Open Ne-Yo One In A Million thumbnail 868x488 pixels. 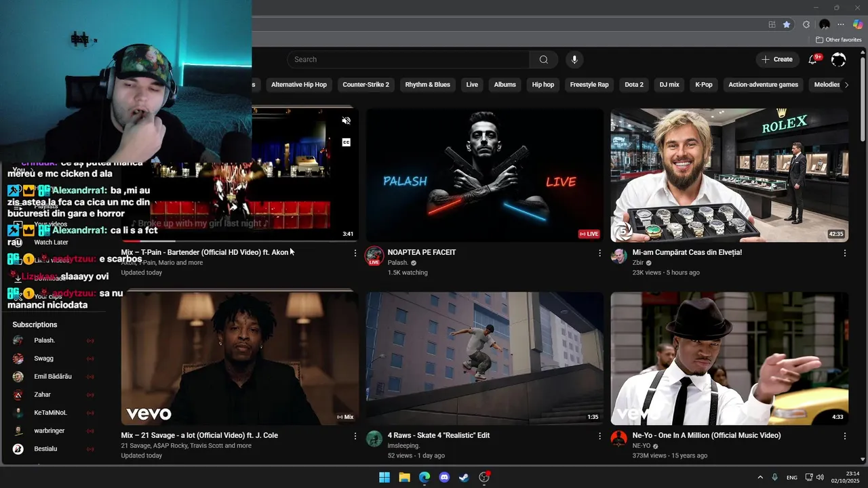tap(729, 359)
